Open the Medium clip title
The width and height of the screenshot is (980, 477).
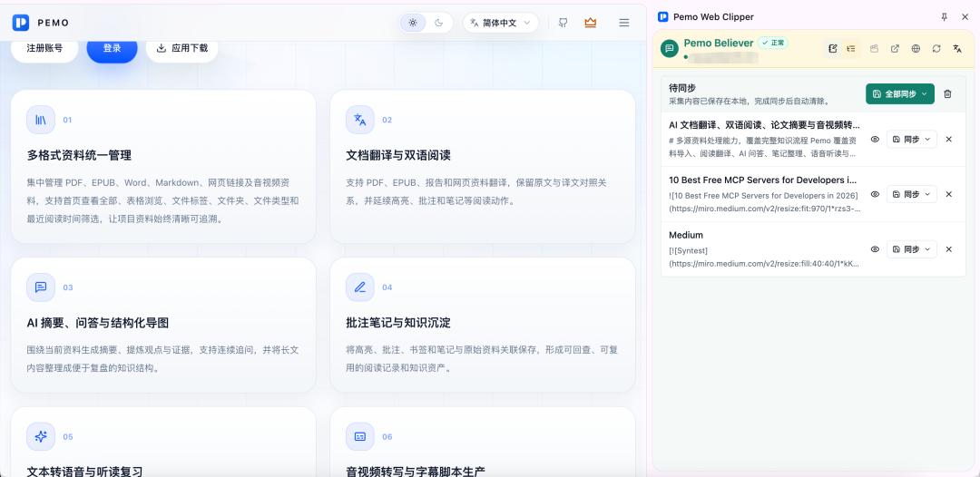point(686,235)
